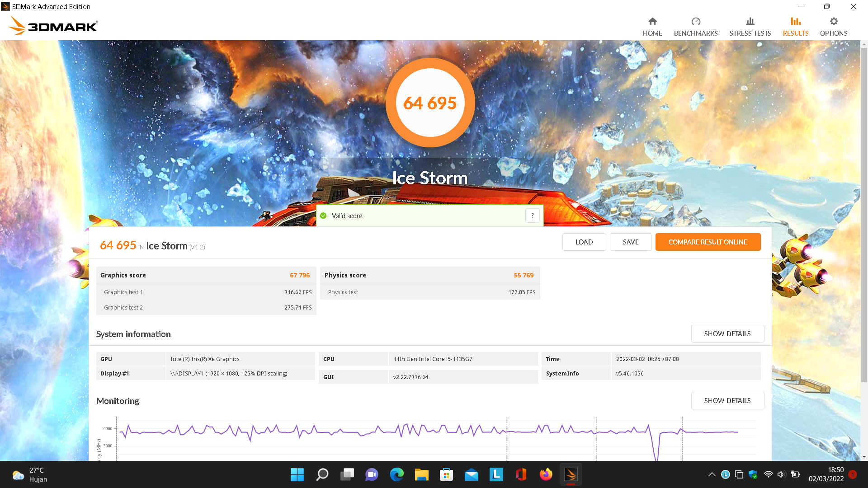Click the scrollbar down arrow
The width and height of the screenshot is (868, 488).
864,457
